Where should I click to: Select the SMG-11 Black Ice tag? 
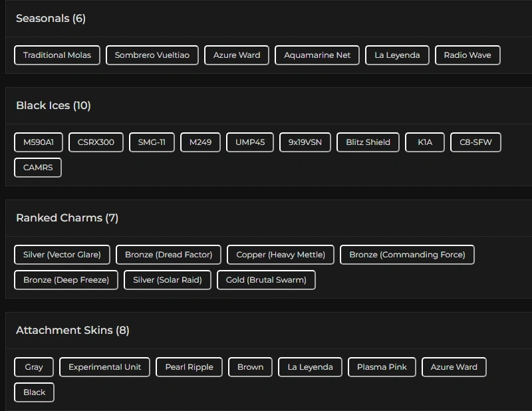point(152,142)
